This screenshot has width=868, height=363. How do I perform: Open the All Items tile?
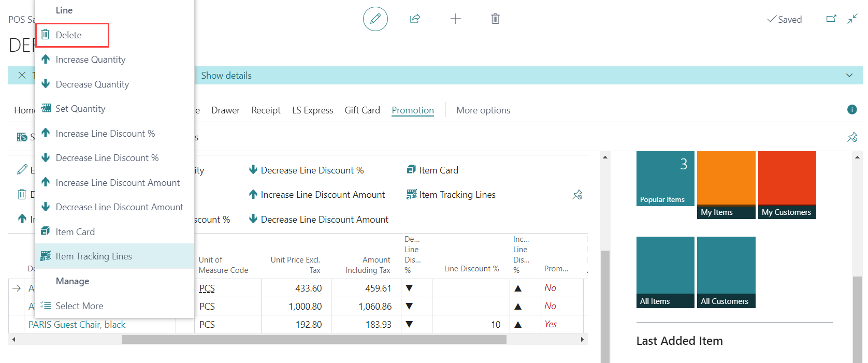point(666,272)
